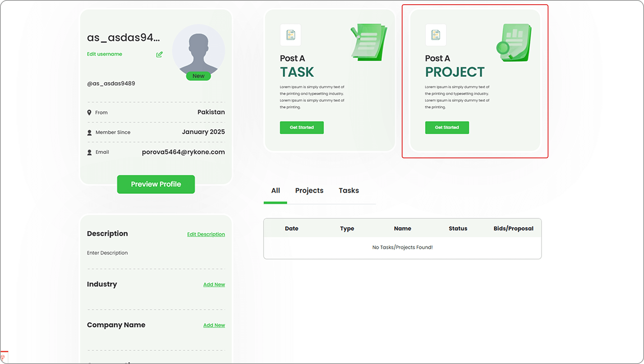Click the green notepad illustration on Task card

(369, 42)
